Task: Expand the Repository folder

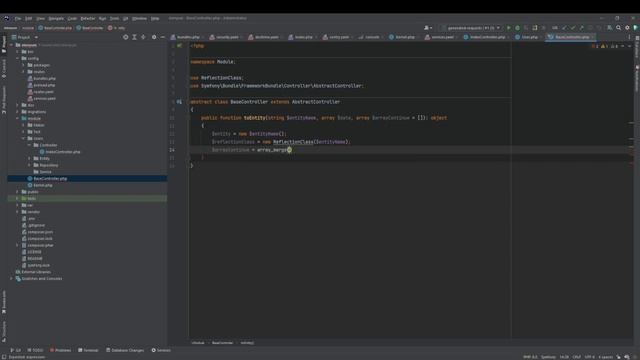Action: click(x=29, y=165)
